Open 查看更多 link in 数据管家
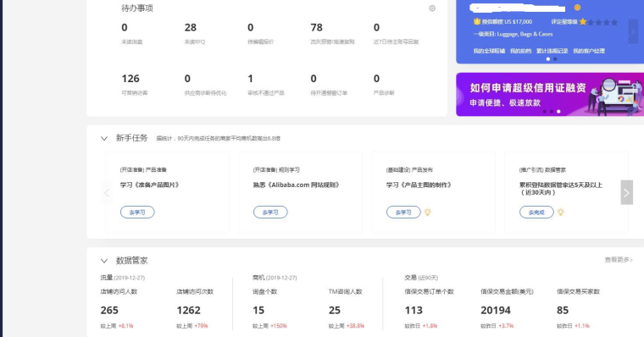The height and width of the screenshot is (337, 644). point(618,259)
